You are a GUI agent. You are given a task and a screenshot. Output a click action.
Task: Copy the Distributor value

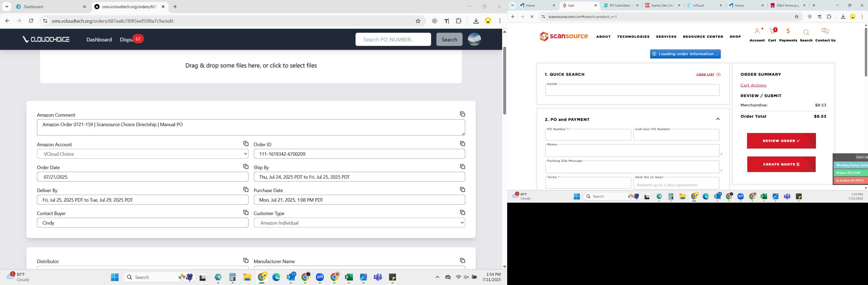[x=246, y=260]
